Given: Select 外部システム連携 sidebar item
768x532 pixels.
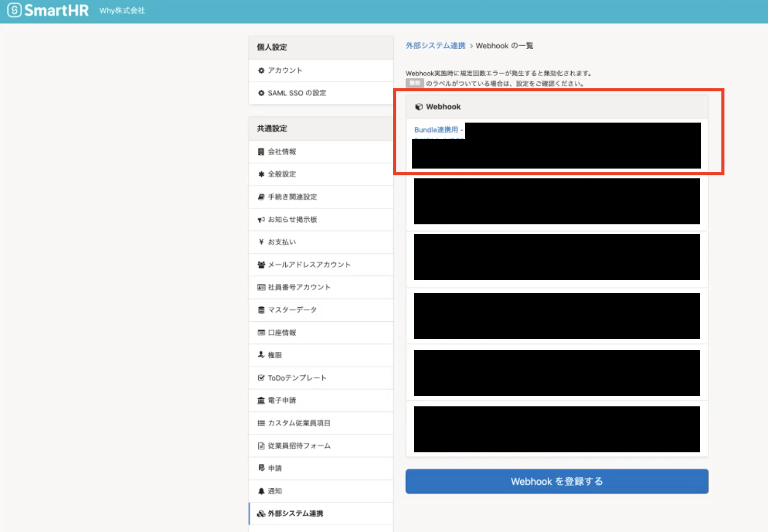Looking at the screenshot, I should [x=321, y=514].
